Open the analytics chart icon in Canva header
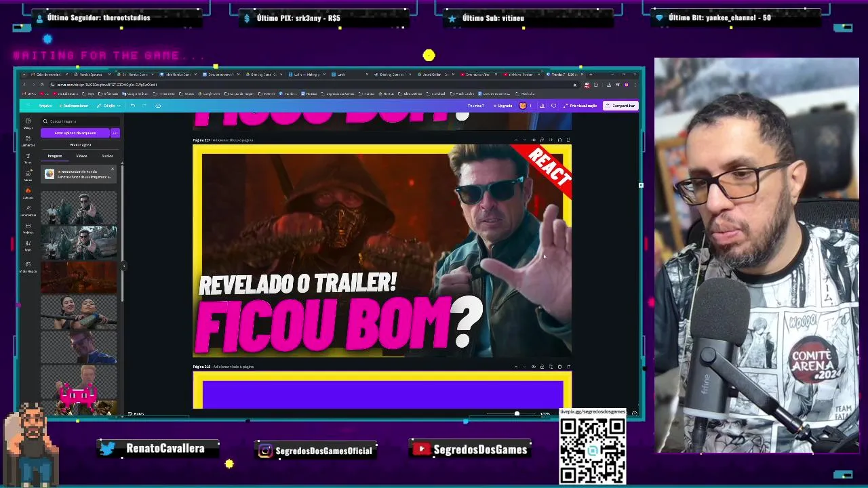This screenshot has height=488, width=868. (542, 106)
